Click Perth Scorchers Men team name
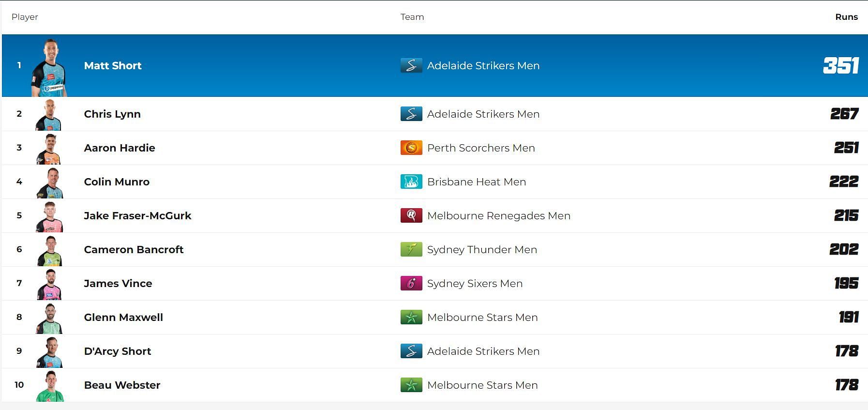 pos(481,148)
